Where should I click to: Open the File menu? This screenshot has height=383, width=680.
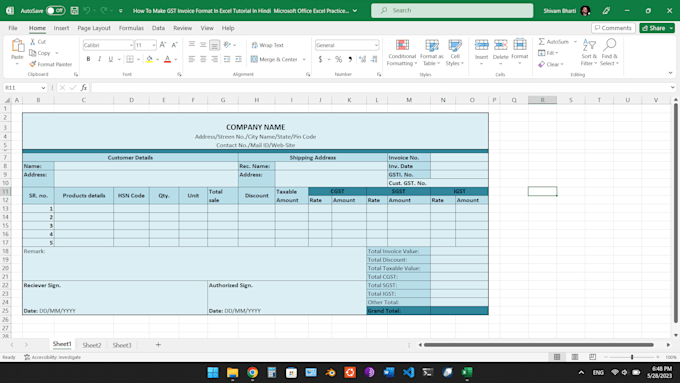[x=13, y=28]
